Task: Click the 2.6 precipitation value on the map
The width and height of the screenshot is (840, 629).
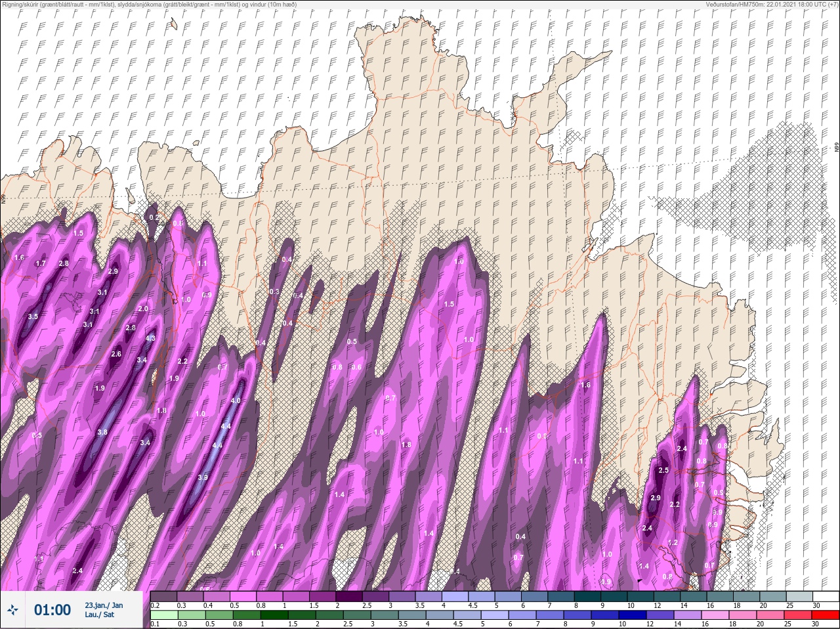Action: [117, 354]
